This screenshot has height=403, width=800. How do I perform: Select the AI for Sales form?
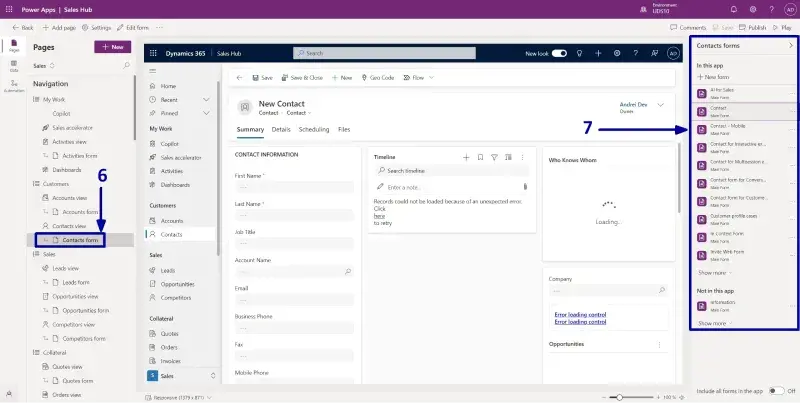point(744,93)
